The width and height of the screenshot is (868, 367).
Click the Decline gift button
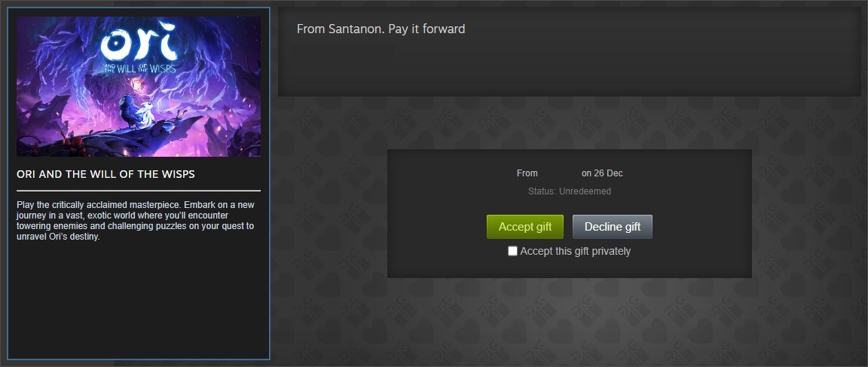coord(613,227)
